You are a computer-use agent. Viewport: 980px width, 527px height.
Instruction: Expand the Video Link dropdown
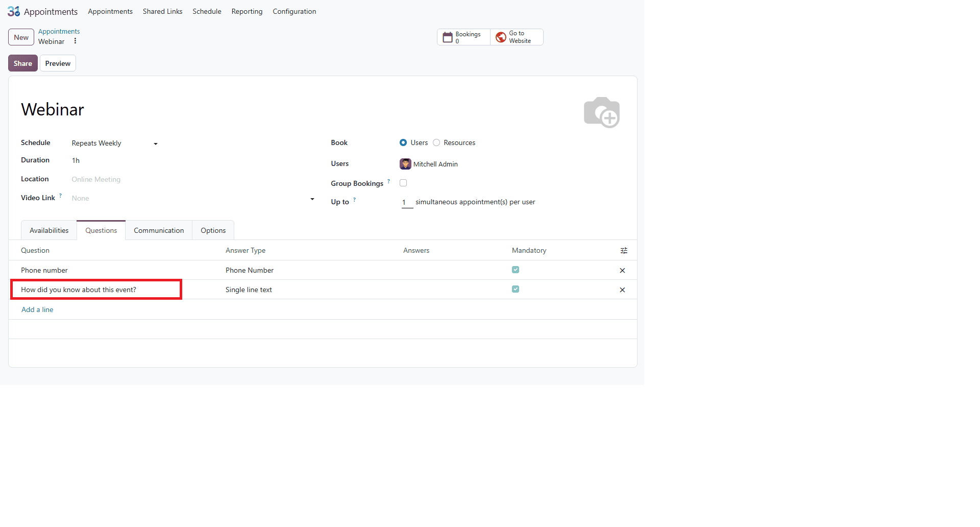(312, 199)
